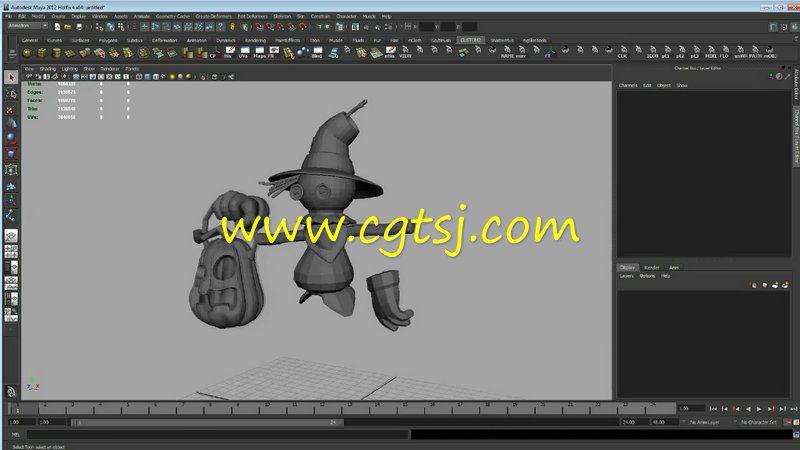Click the ICON shelf script icon

652,52
